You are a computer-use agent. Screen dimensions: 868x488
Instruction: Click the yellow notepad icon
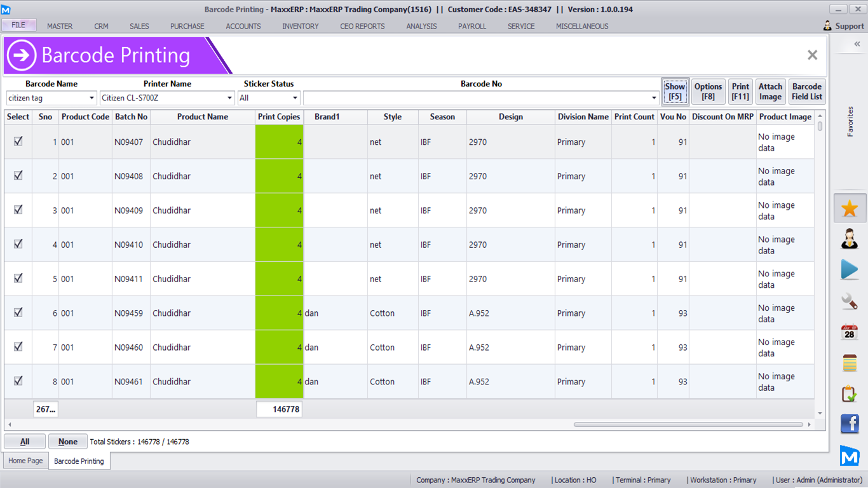(850, 363)
